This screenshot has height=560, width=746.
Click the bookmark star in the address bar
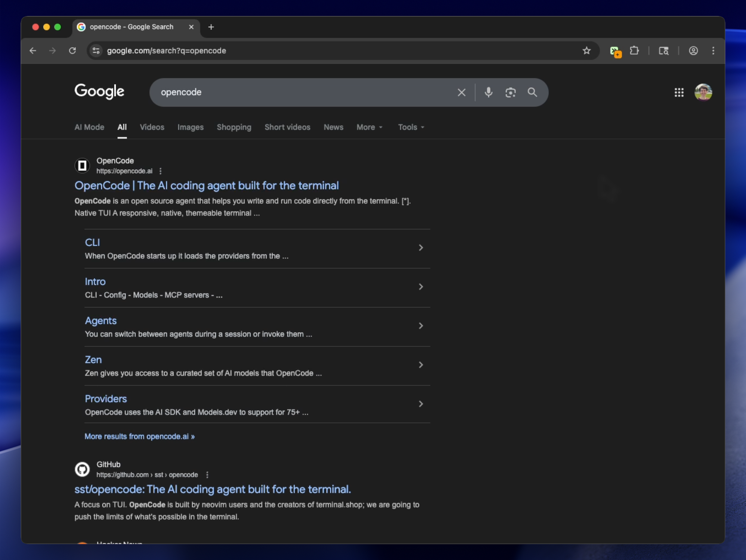click(586, 51)
